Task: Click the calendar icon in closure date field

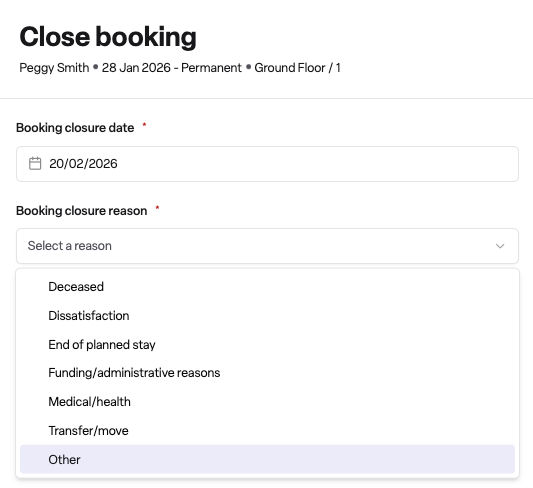Action: [x=35, y=163]
